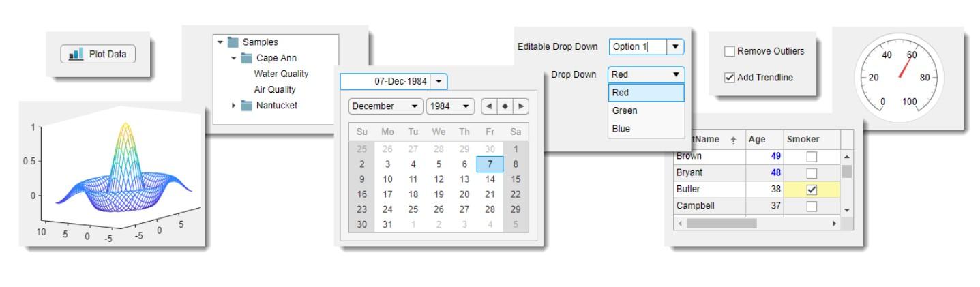980x287 pixels.
Task: Uncheck Butler's Smoker checkbox
Action: 812,190
